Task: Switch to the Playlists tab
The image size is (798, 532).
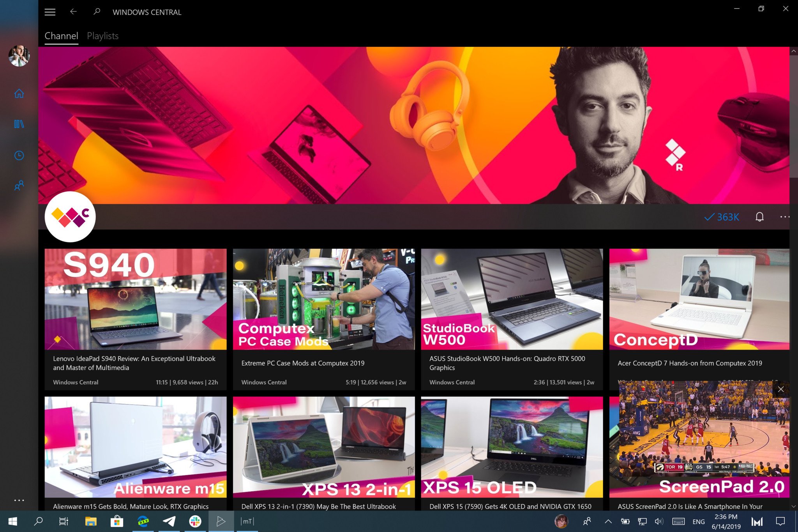Action: pyautogui.click(x=102, y=36)
